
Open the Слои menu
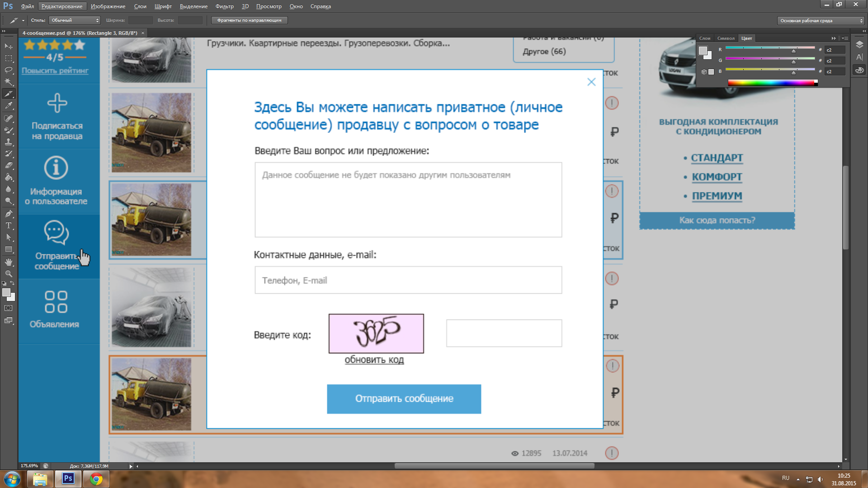tap(140, 6)
